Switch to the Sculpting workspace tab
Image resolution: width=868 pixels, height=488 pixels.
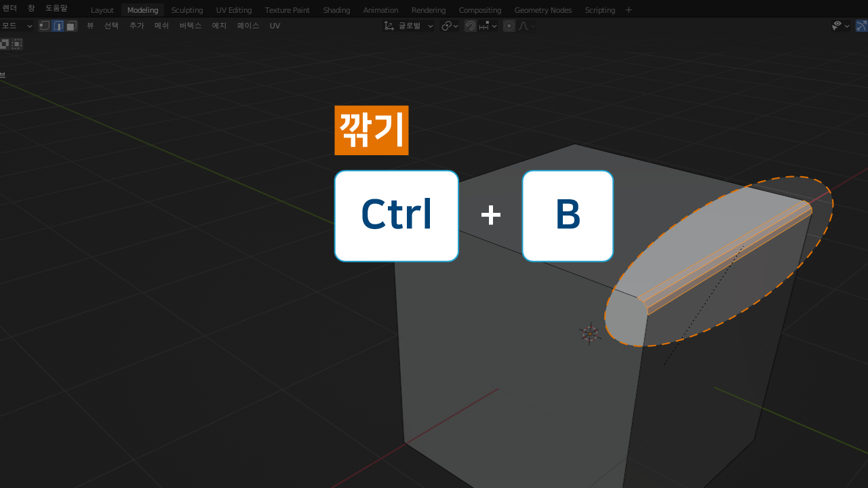[186, 10]
